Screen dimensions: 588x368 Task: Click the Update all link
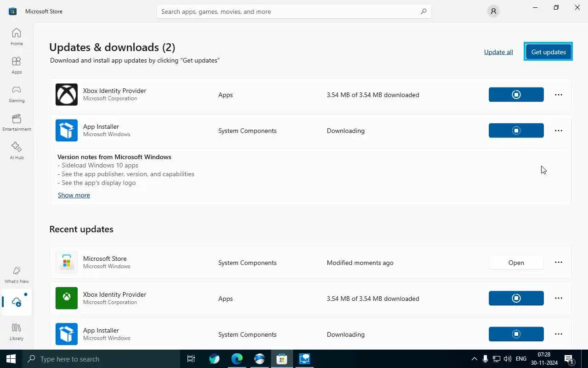498,52
